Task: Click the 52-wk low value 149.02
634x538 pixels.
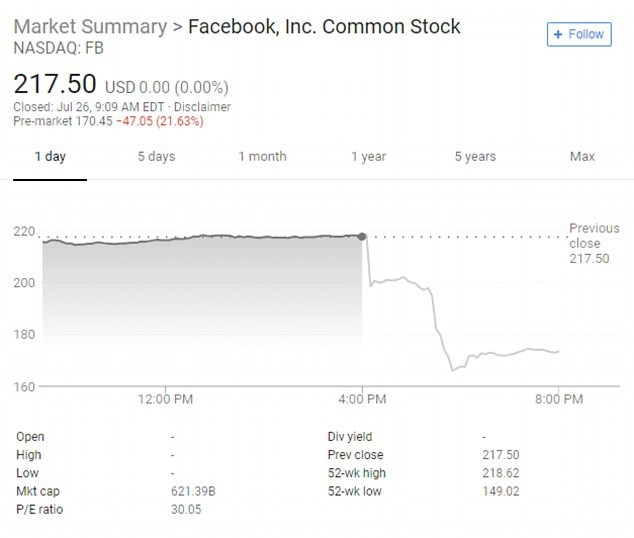Action: coord(500,491)
